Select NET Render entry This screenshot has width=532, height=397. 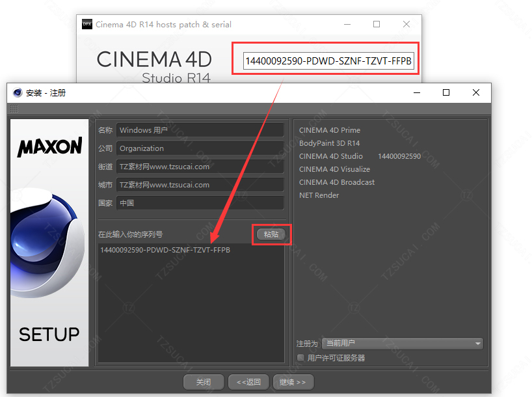point(319,195)
